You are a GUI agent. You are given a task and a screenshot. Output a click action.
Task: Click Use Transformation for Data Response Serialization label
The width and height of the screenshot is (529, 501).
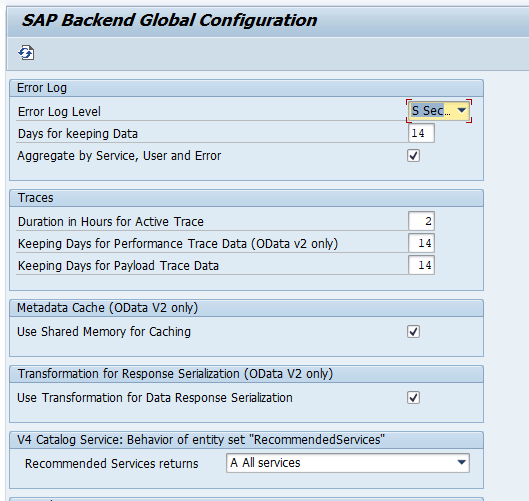tap(155, 398)
